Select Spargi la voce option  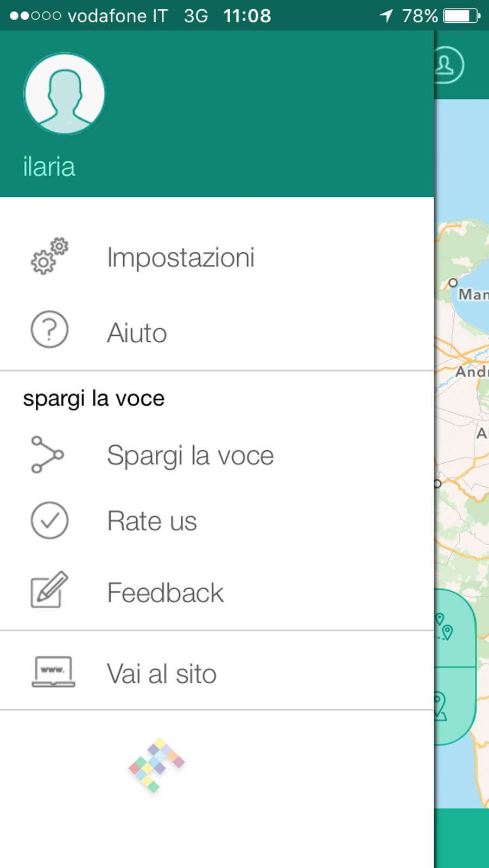190,455
